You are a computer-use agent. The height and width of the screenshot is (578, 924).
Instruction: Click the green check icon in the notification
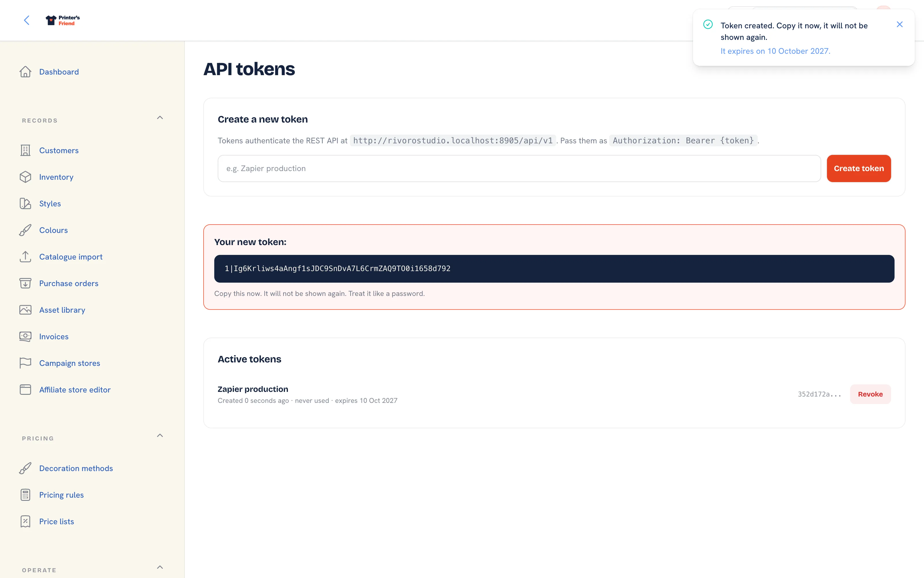[x=708, y=25]
